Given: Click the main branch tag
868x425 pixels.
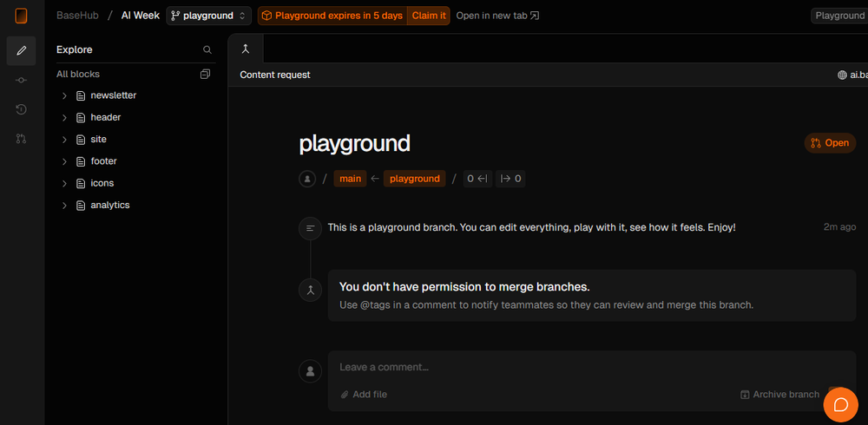Looking at the screenshot, I should click(350, 179).
